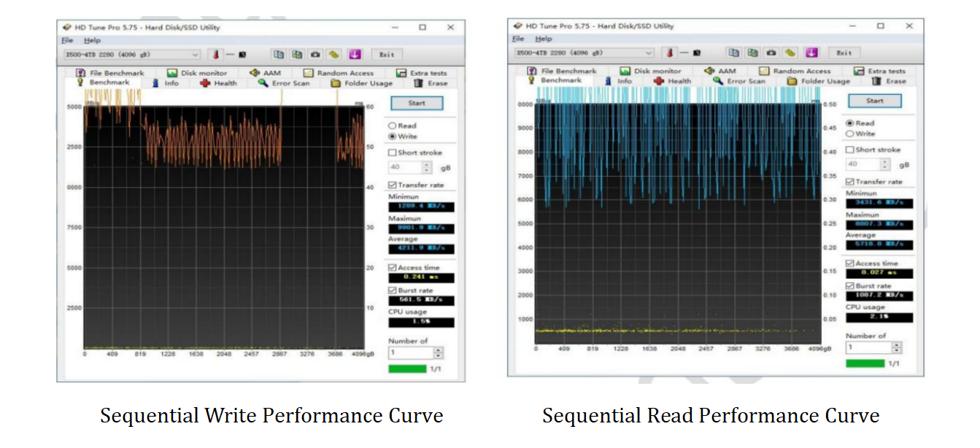Screen dimensions: 980x448
Task: Click purple down-arrow icon in write window
Action: tap(355, 54)
